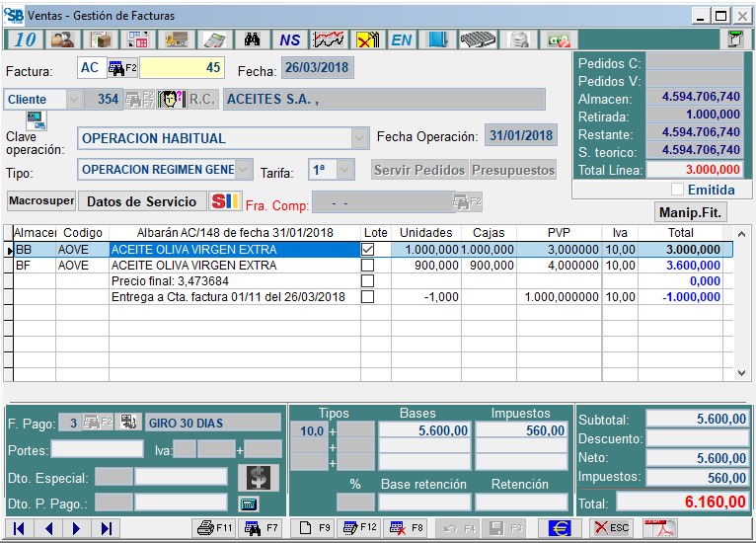Expand the Clave operación dropdown
Screen dimensions: 756x543
pos(359,138)
